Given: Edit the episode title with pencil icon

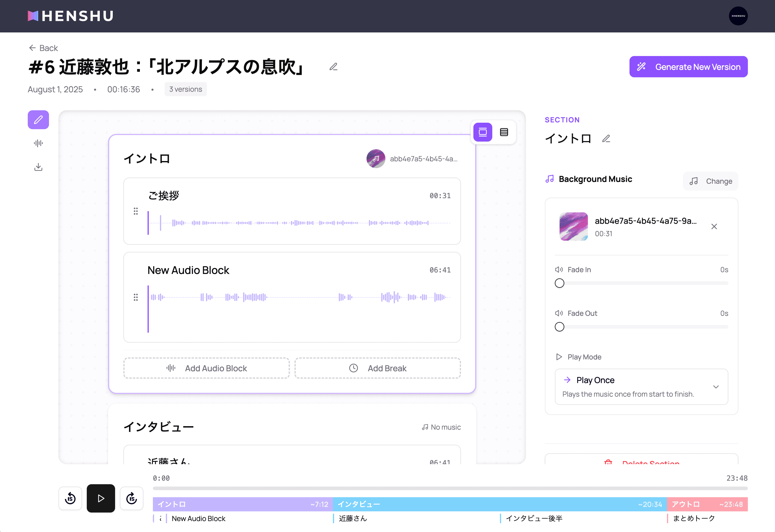Looking at the screenshot, I should coord(333,67).
